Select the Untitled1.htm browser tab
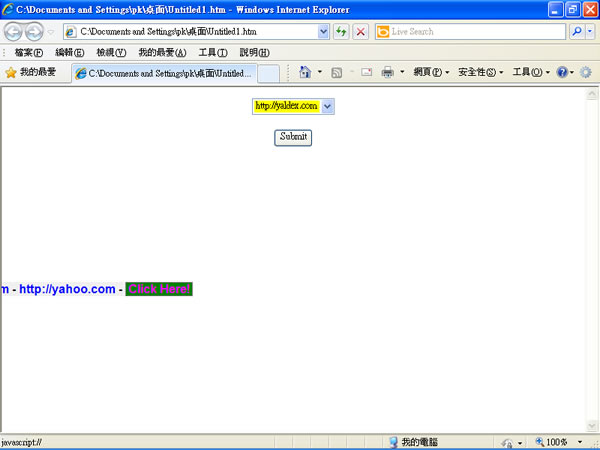The image size is (600, 450). point(164,73)
